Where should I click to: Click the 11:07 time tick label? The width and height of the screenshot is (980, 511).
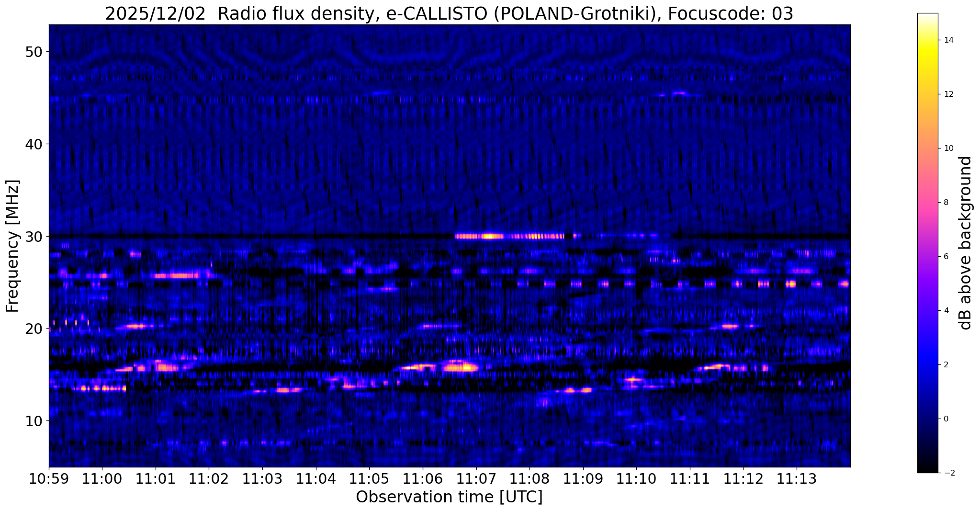(x=476, y=478)
